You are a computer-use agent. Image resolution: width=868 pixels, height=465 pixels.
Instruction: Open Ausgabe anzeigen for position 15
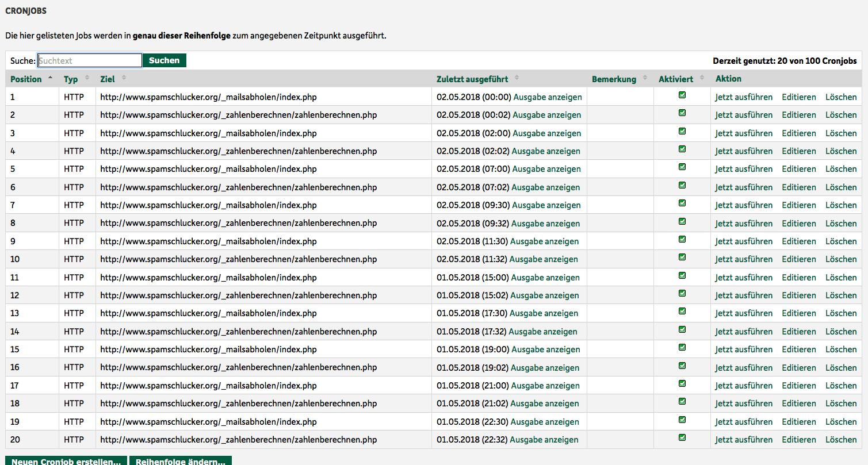click(x=546, y=349)
